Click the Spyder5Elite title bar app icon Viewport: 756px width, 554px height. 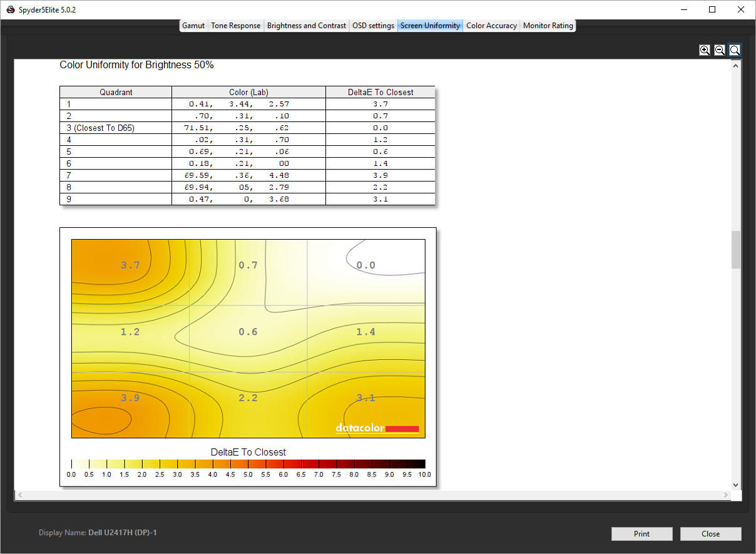pyautogui.click(x=10, y=10)
